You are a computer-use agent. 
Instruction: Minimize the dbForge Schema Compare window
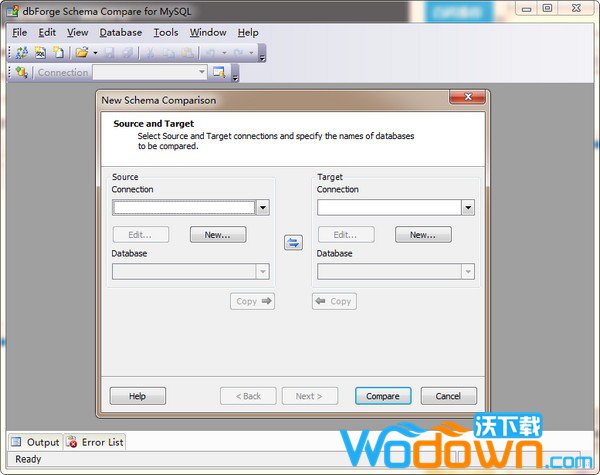coord(527,8)
